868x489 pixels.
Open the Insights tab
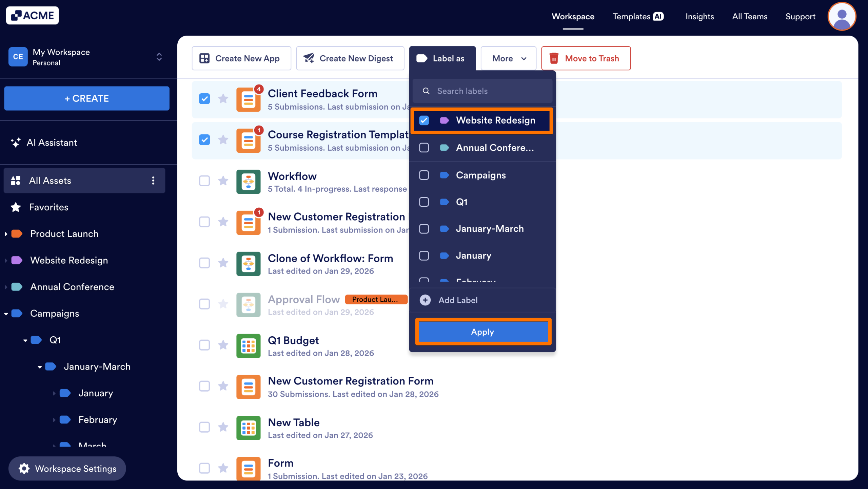tap(699, 16)
